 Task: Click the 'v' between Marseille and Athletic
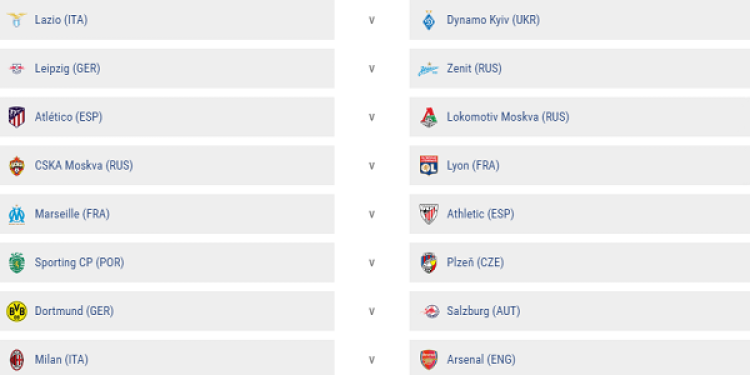pos(372,214)
